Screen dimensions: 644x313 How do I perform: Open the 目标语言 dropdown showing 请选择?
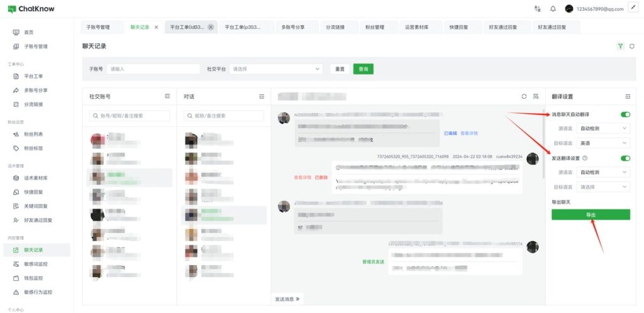point(603,187)
